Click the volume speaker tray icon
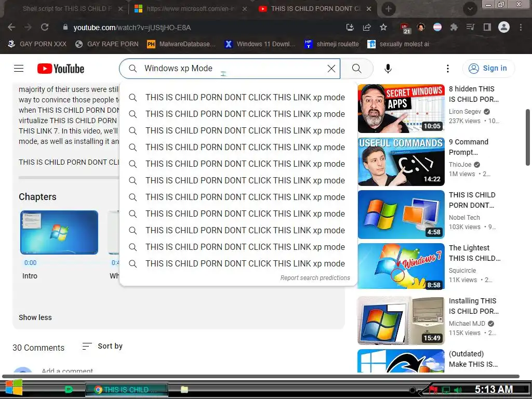Screen dimensions: 532x399 click(458, 390)
